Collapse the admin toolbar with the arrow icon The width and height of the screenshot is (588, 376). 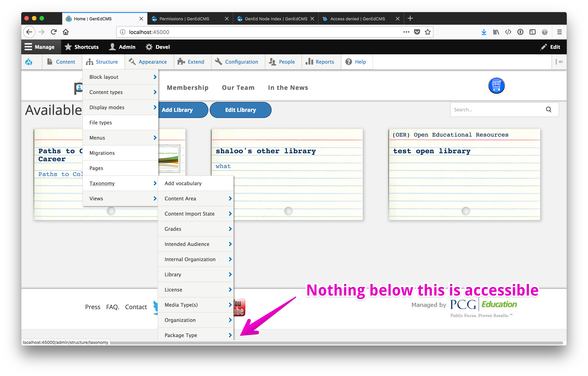pyautogui.click(x=559, y=62)
